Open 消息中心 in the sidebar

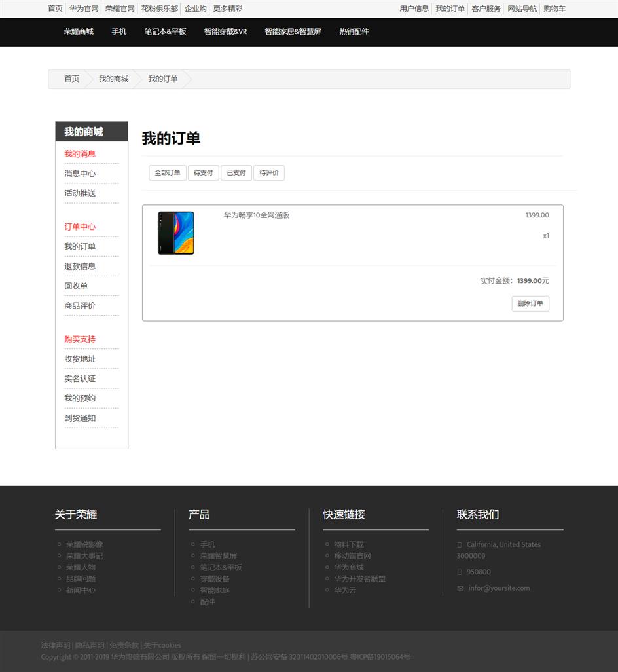pos(80,174)
